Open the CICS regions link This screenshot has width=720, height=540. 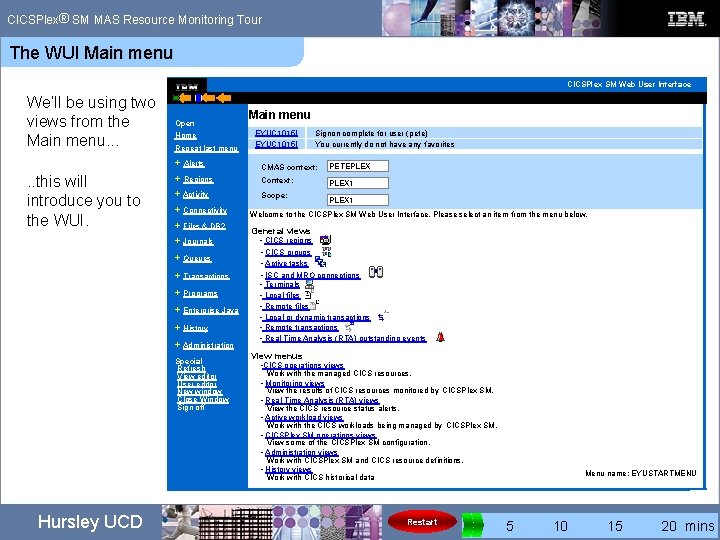pos(288,240)
